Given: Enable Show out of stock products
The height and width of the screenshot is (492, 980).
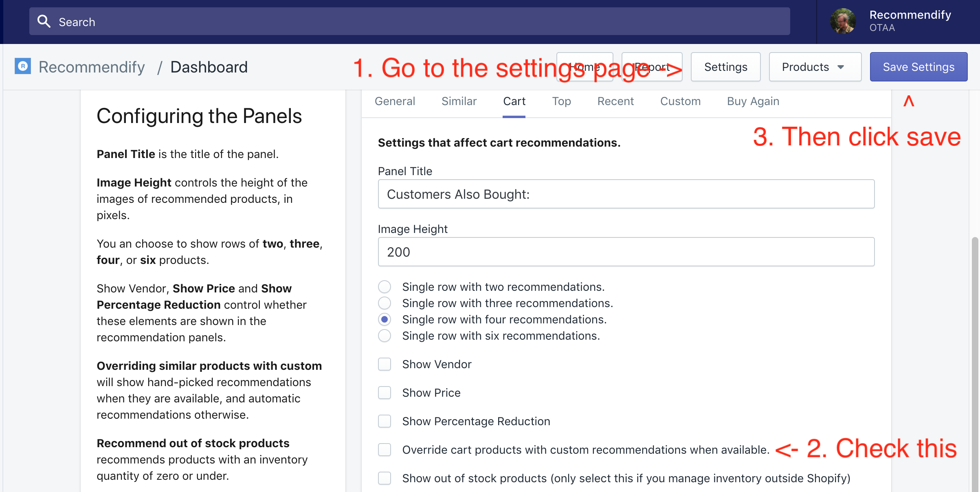Looking at the screenshot, I should click(x=384, y=479).
